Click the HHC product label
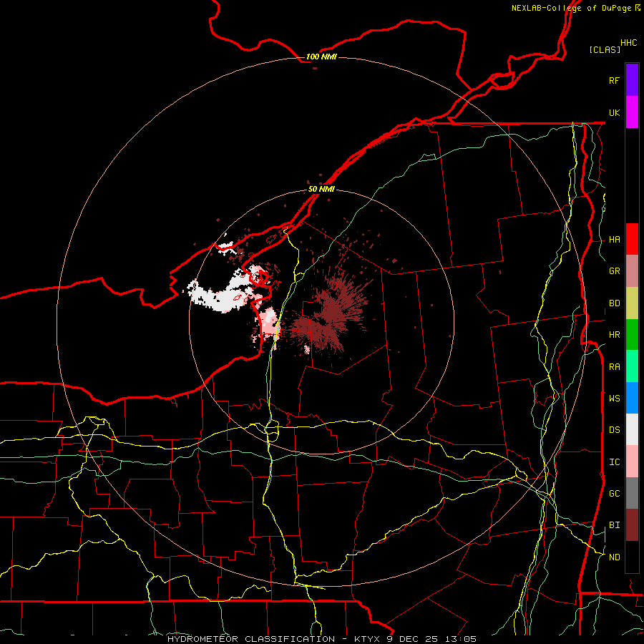 pos(629,42)
